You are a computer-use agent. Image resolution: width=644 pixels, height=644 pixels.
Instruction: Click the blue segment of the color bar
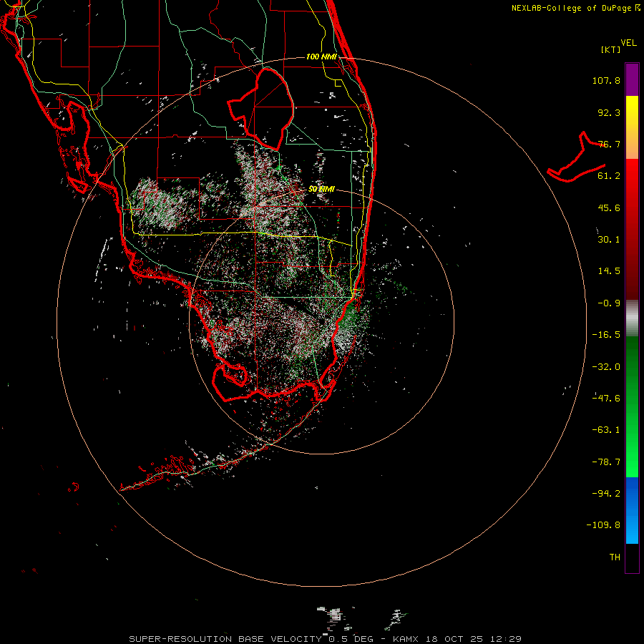tap(632, 510)
